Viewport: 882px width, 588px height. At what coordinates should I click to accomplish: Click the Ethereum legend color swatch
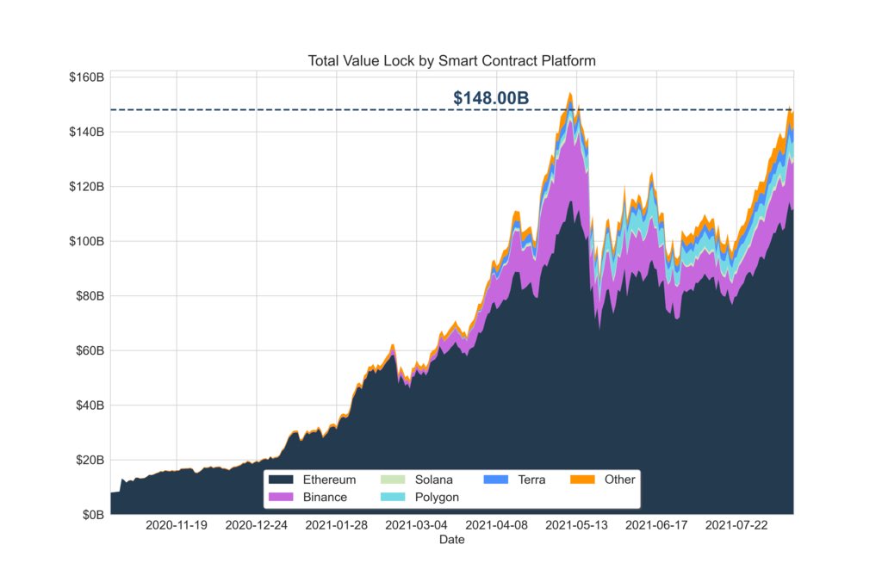[x=281, y=480]
